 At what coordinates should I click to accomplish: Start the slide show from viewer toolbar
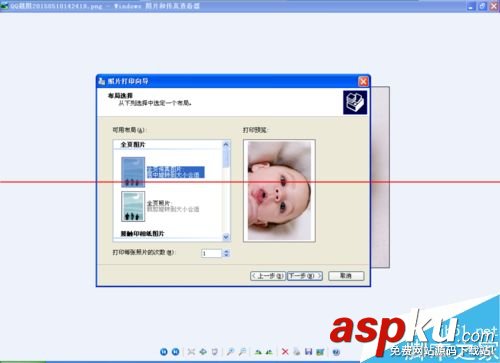click(215, 352)
